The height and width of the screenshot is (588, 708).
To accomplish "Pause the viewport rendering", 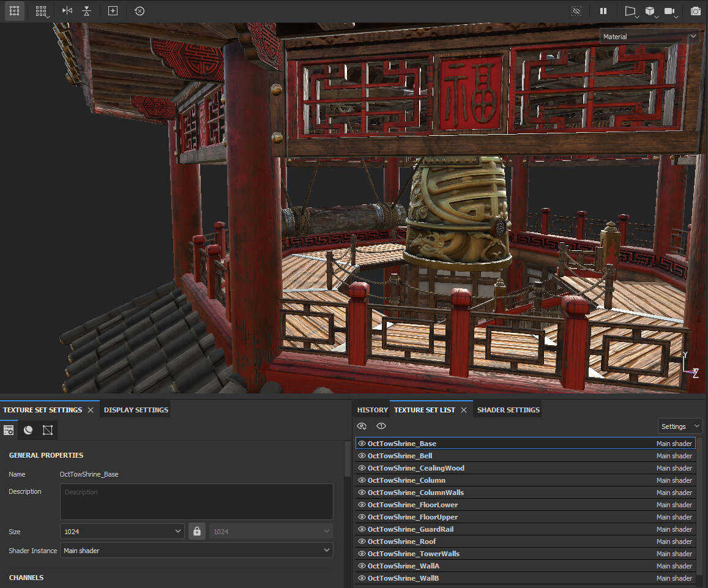I will [x=603, y=11].
